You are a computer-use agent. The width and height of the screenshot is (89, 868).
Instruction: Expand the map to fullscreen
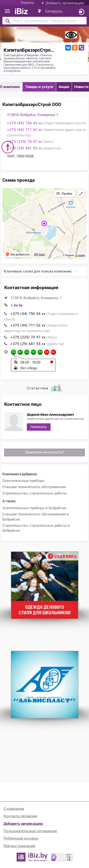(81, 194)
